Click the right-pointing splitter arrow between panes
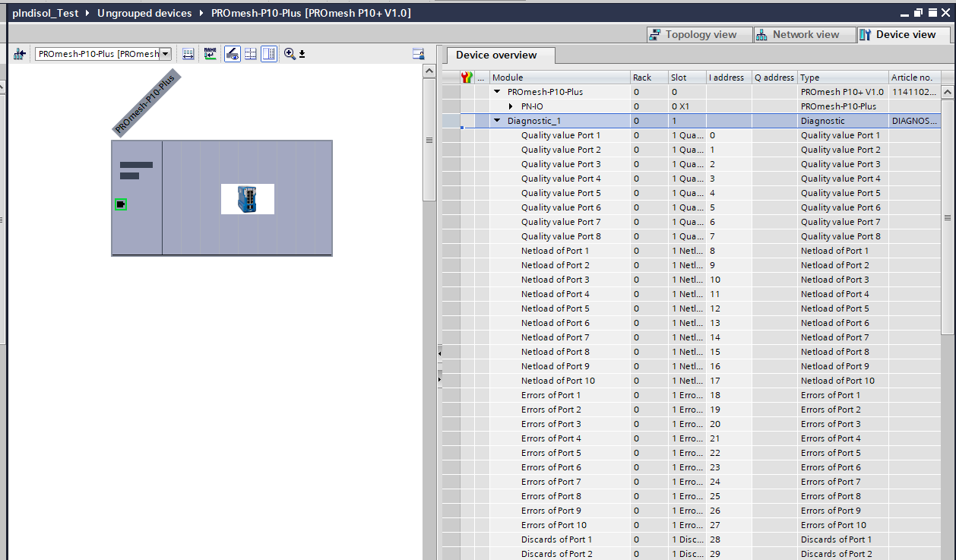This screenshot has width=956, height=560. point(439,378)
